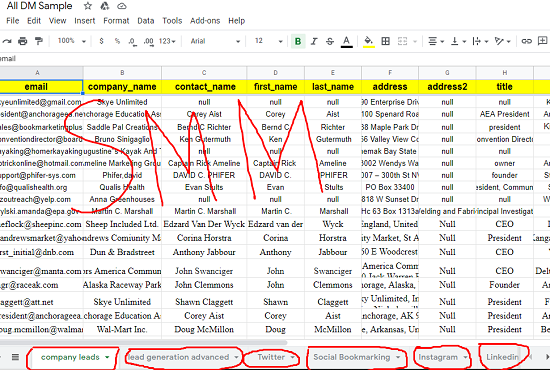Toggle italic formatting
This screenshot has width=550, height=370.
coord(314,41)
